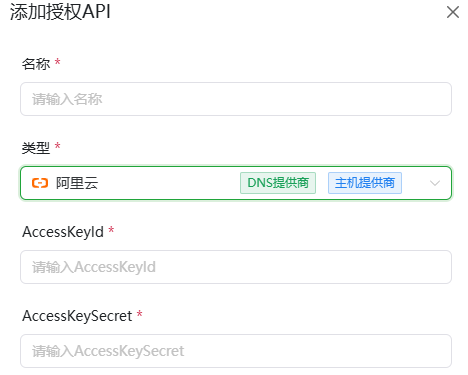Click the AccessKeyId field label
The height and width of the screenshot is (375, 468).
63,232
